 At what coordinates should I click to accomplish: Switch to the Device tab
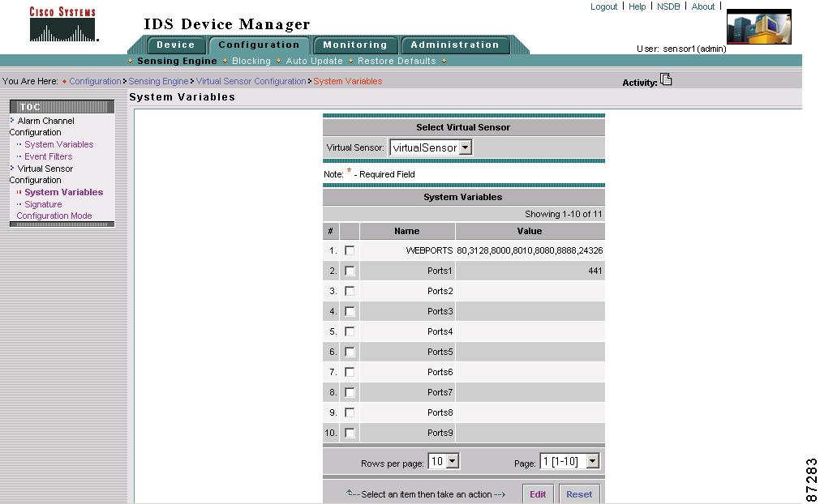(175, 45)
